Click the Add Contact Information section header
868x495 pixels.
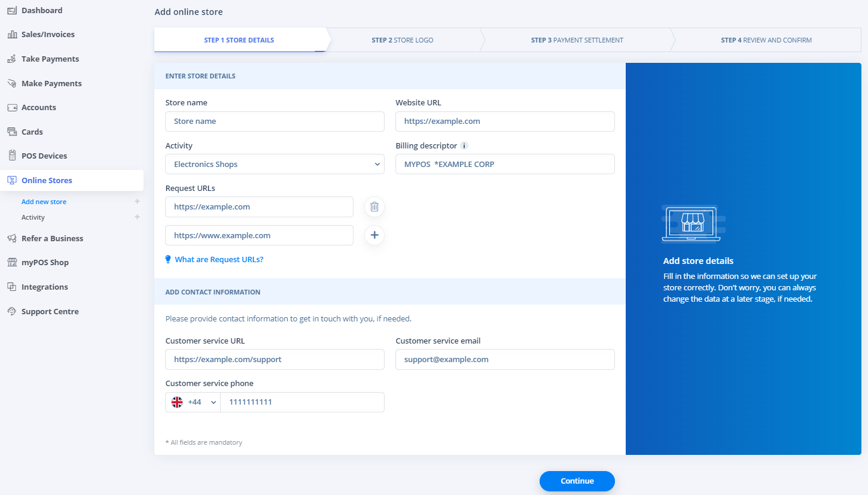(213, 292)
